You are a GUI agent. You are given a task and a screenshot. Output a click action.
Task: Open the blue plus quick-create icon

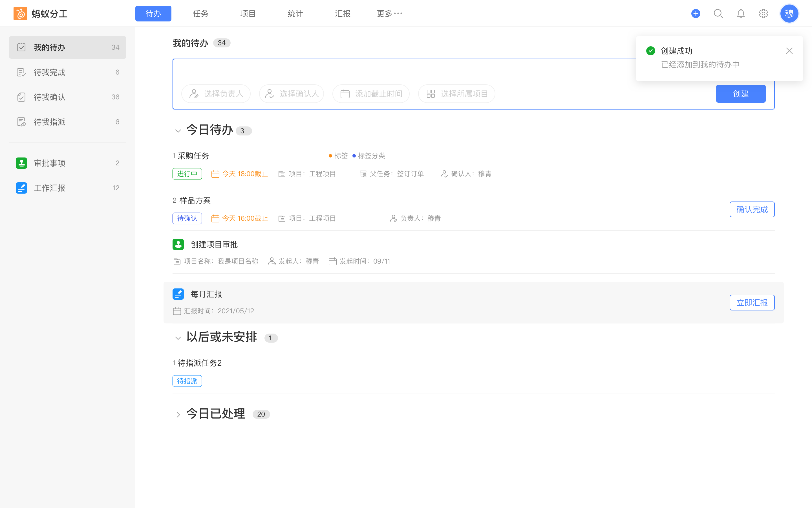coord(696,14)
